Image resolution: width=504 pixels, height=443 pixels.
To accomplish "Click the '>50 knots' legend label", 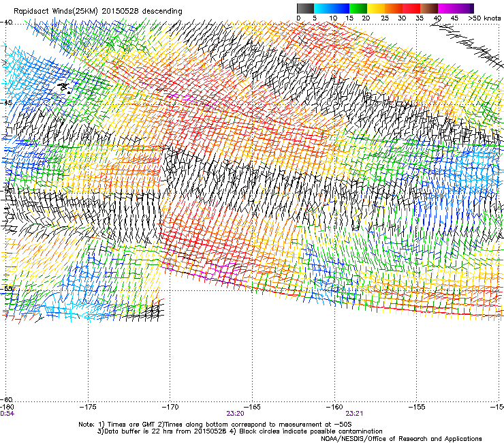I will (484, 18).
